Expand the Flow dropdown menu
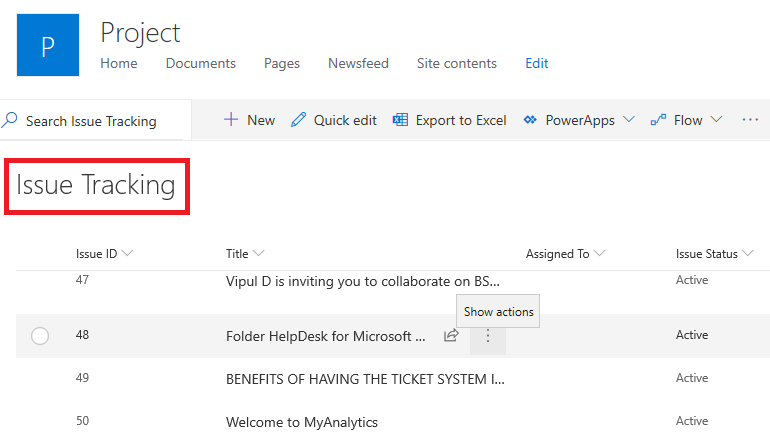Viewport: 770px width, 439px height. point(716,120)
